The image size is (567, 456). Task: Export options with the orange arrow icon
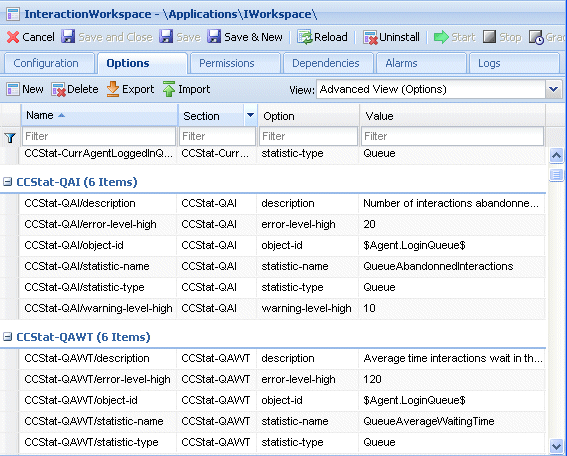click(x=113, y=89)
